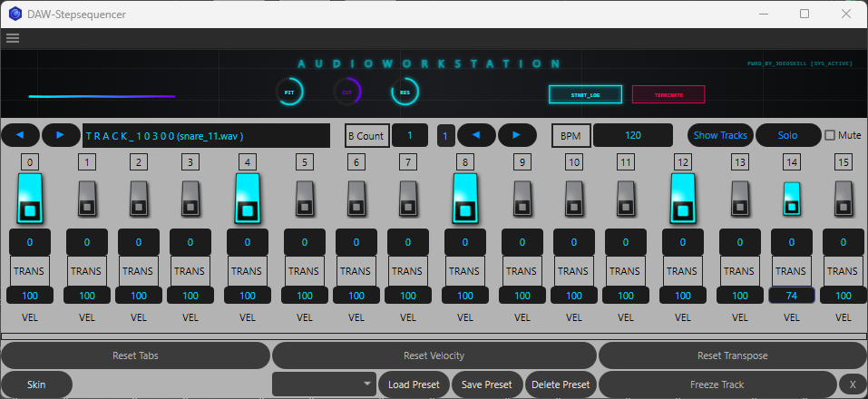Click step number label 8
Viewport: 868px width, 399px height.
(465, 162)
